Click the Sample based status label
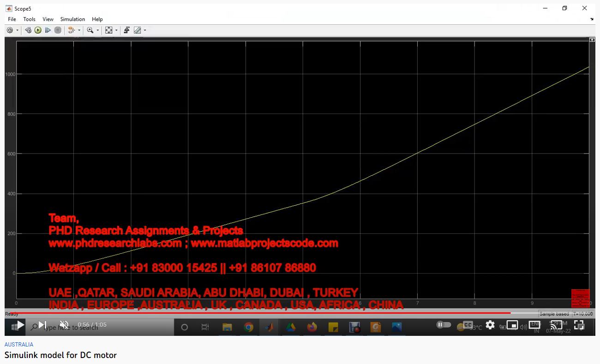Viewport: 600px width, 364px height. (x=554, y=314)
